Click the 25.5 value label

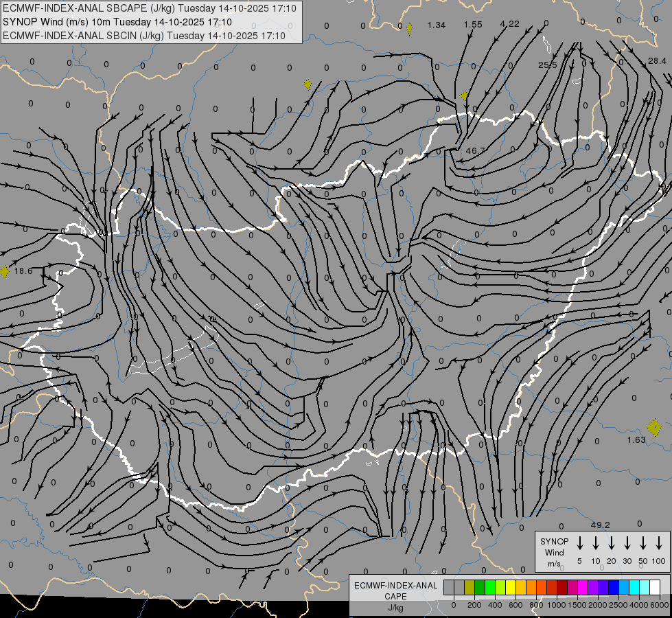click(x=547, y=65)
